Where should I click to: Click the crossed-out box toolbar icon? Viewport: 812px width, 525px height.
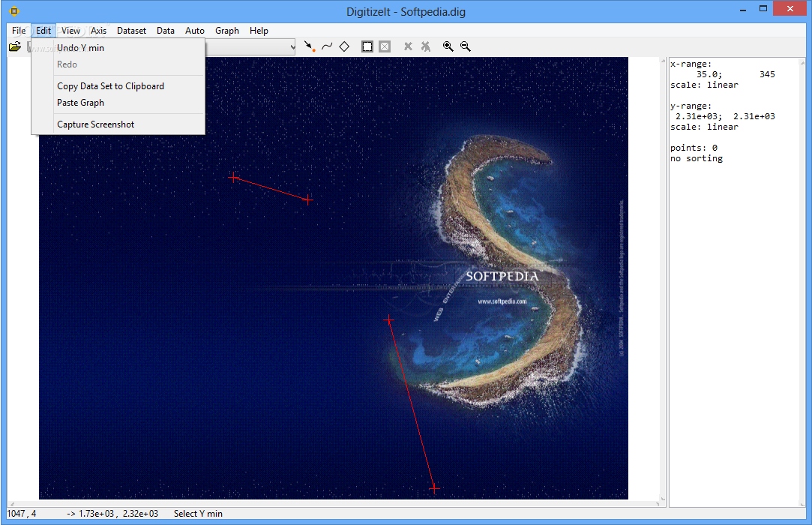[x=385, y=46]
